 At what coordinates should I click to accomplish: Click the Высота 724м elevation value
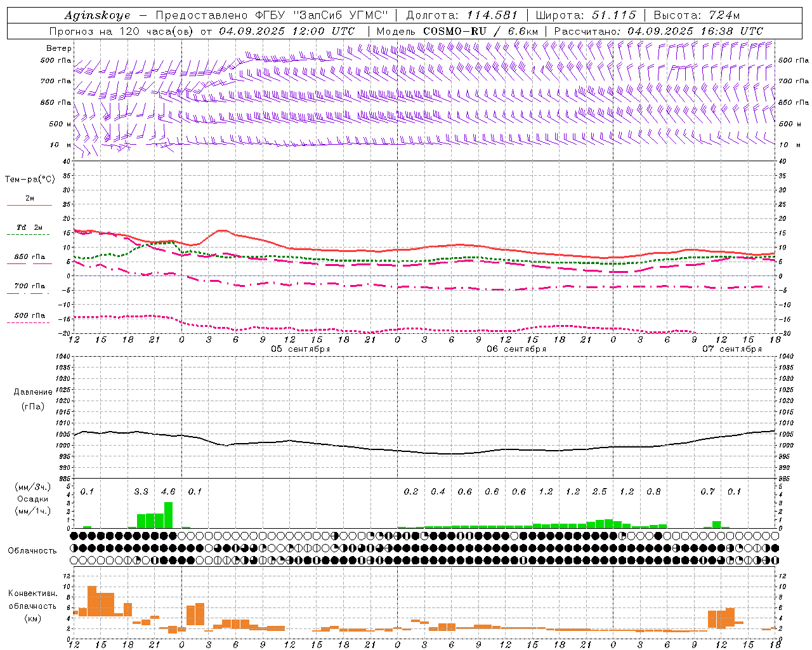pos(697,15)
